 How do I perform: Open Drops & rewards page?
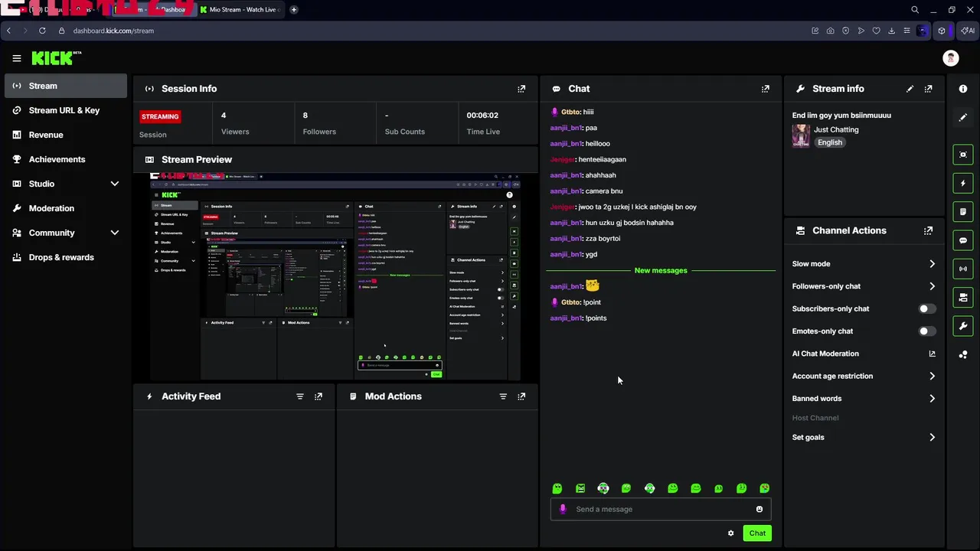coord(65,257)
